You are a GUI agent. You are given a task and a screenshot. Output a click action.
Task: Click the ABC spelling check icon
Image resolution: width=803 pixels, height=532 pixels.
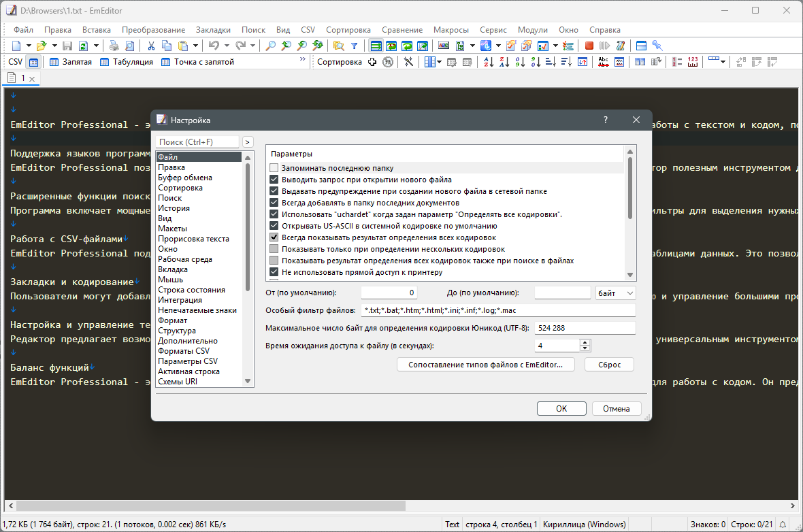coord(444,46)
